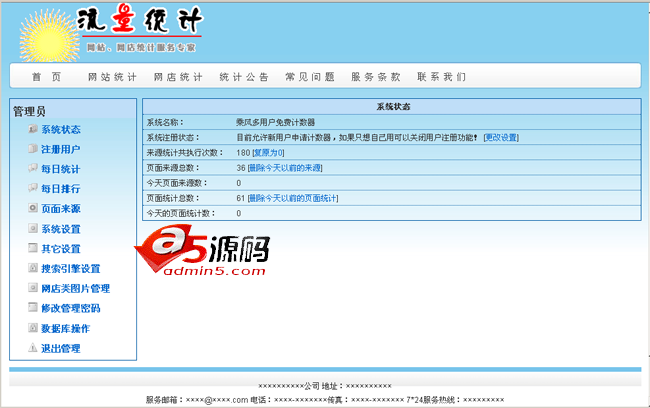Click the 复原为0 reset link
Viewport: 650px width, 408px height.
click(268, 153)
